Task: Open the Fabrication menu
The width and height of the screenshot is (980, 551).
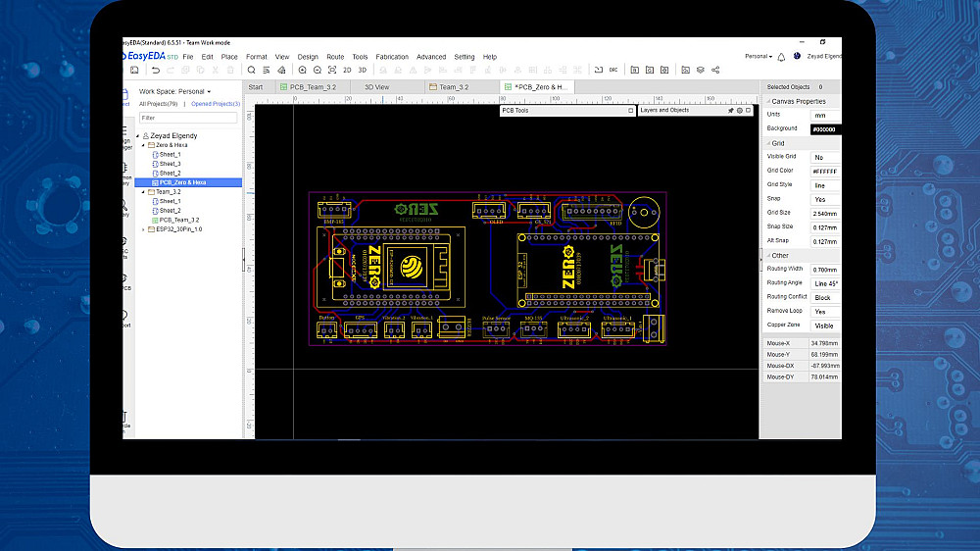Action: click(392, 57)
